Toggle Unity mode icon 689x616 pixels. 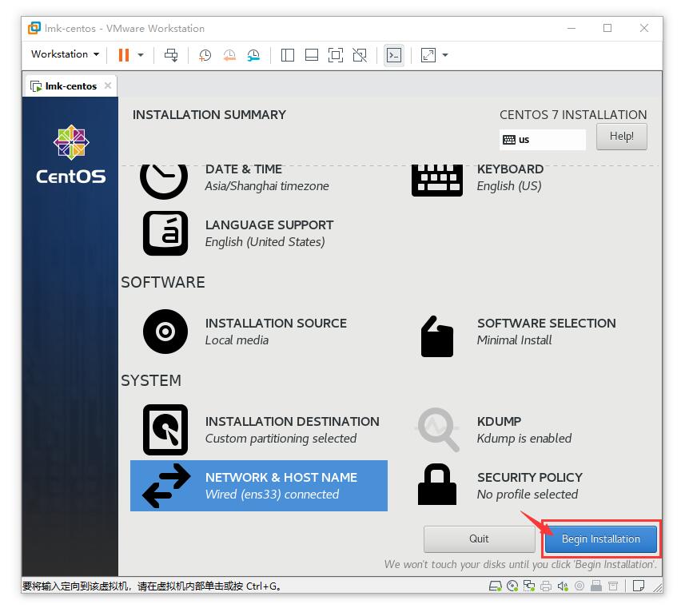pyautogui.click(x=360, y=55)
